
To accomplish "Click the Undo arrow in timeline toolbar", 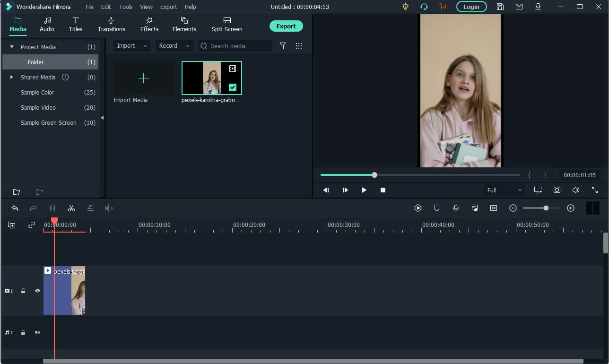I will click(15, 208).
